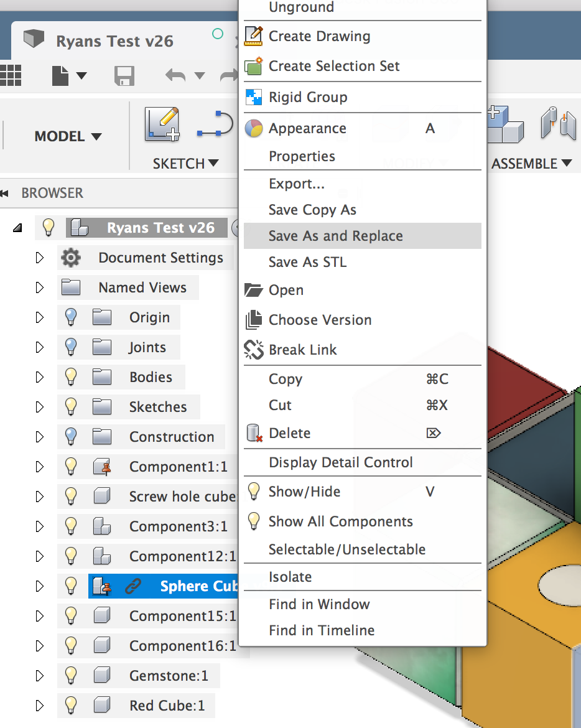Click the pinned component icon of Component1:1
Viewport: 581px width, 728px height.
pyautogui.click(x=103, y=467)
